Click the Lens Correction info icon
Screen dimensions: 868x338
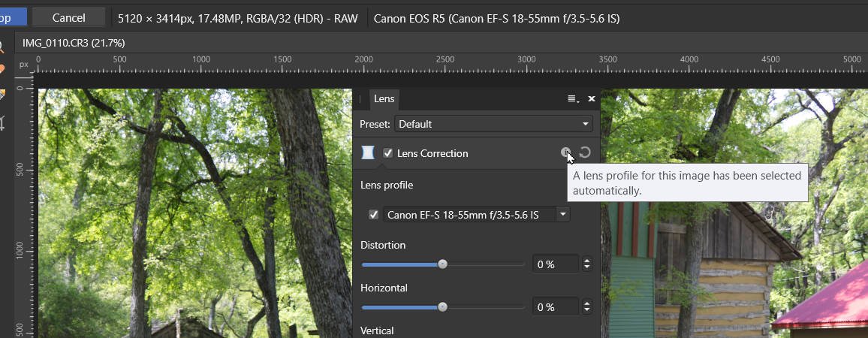click(565, 153)
